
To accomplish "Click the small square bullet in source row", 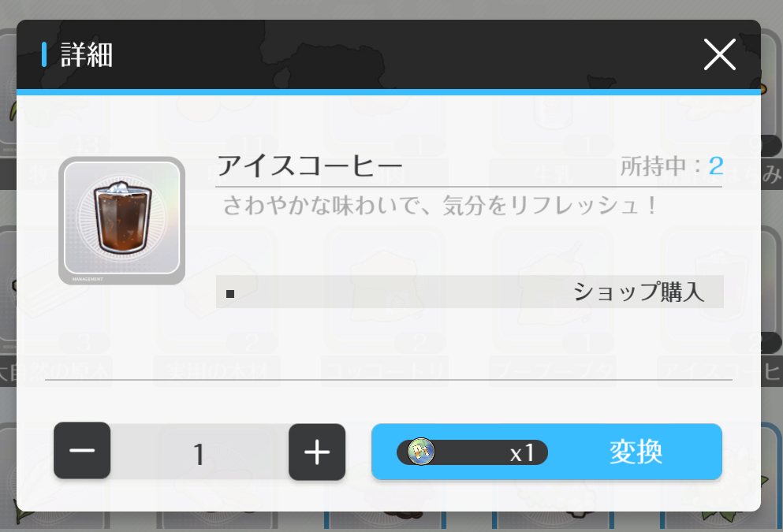I will point(230,293).
